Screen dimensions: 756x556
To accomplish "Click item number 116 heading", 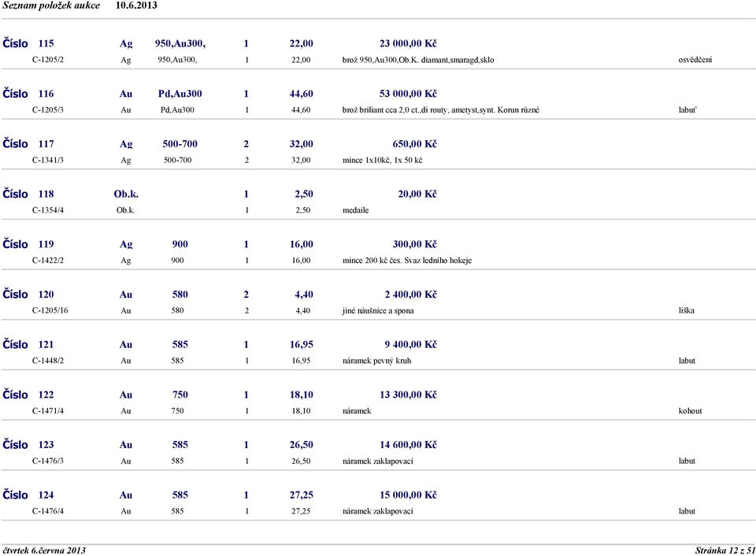I will [x=28, y=94].
